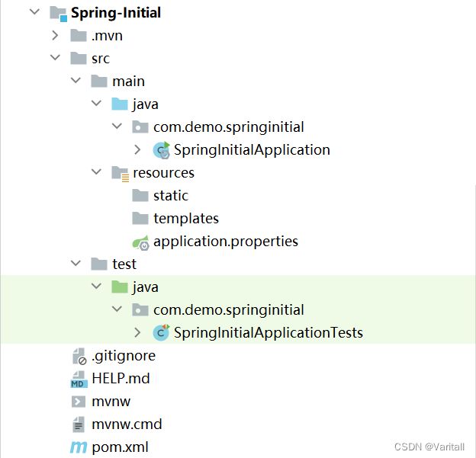Select the com.demo.springinitial package under test
The height and width of the screenshot is (458, 476).
tap(228, 310)
